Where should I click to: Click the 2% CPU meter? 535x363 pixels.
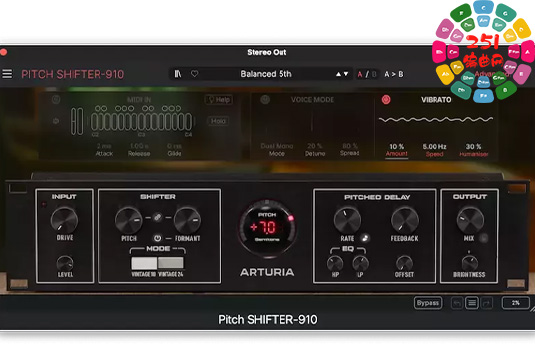pos(516,303)
